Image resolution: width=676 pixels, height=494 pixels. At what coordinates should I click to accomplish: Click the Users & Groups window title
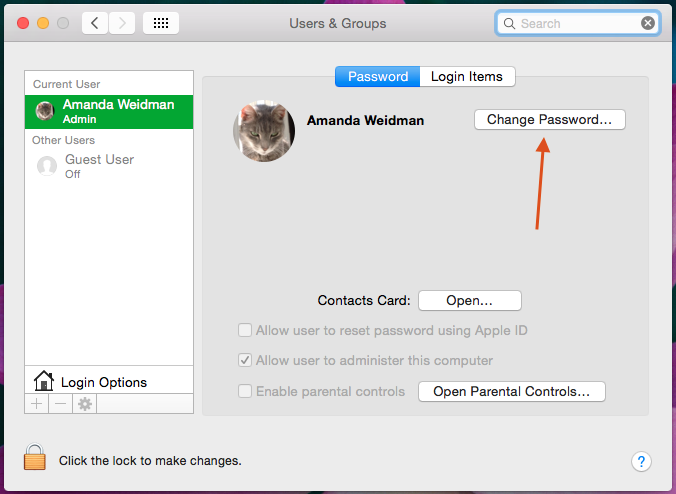tap(338, 23)
